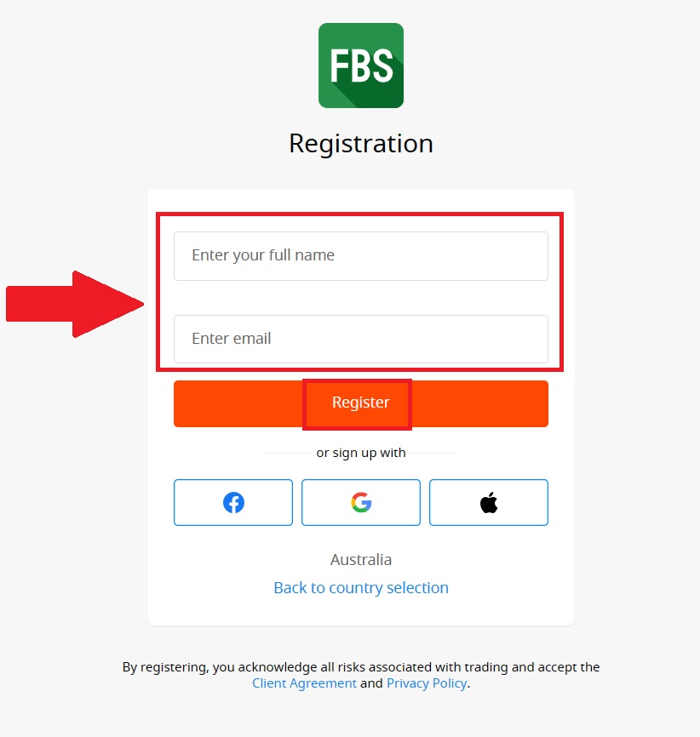
Task: Open Back to country selection link
Action: tap(361, 588)
